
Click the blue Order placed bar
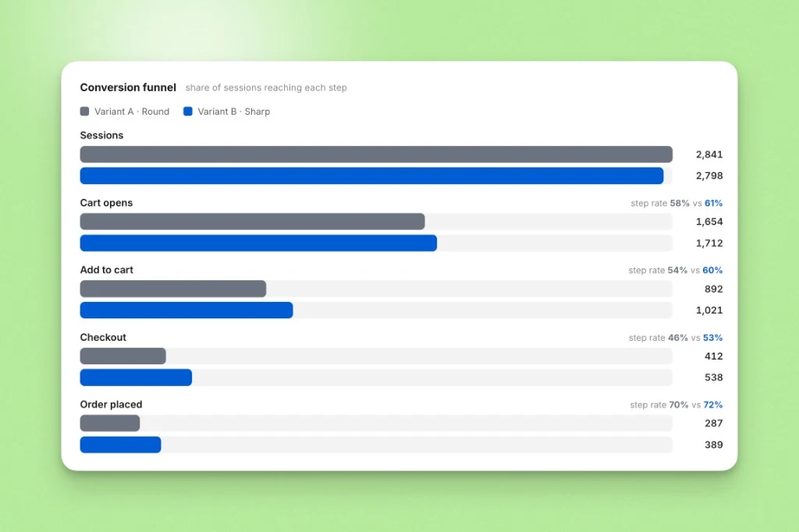tap(121, 445)
